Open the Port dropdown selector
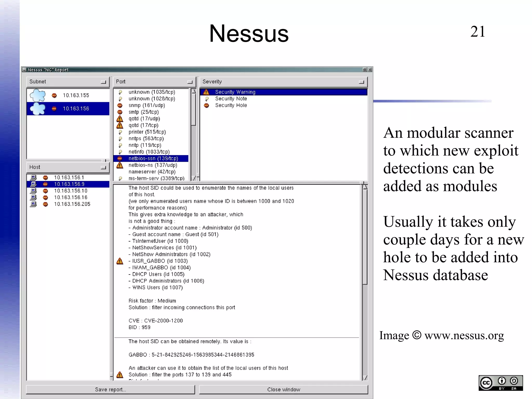 pos(155,82)
